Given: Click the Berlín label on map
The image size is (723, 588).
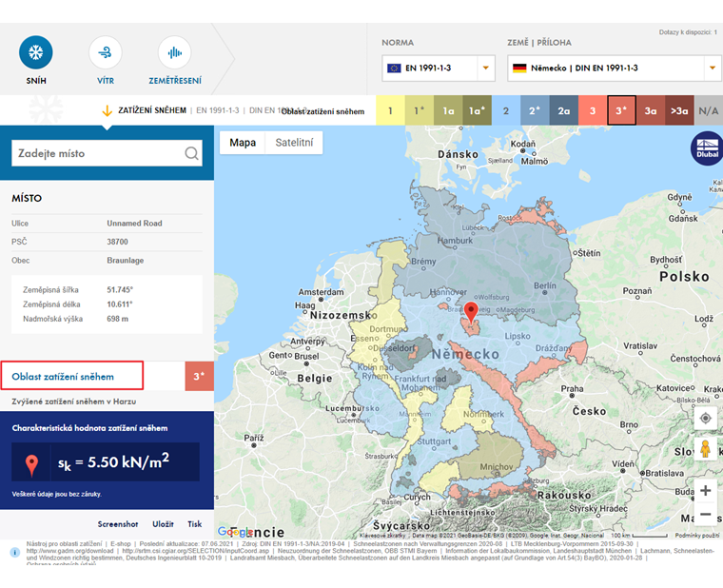Looking at the screenshot, I should click(x=545, y=285).
